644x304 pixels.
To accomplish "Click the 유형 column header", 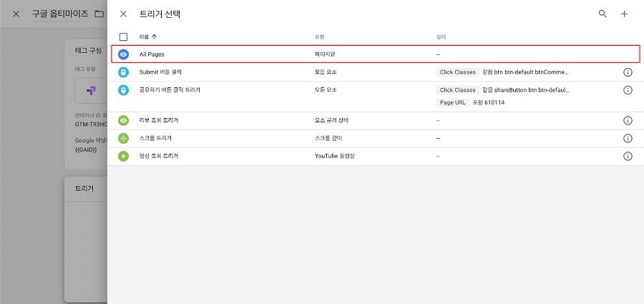I will (319, 37).
